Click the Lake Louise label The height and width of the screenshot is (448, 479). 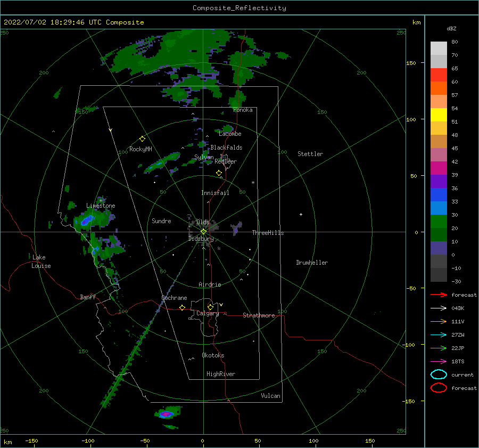click(x=41, y=262)
